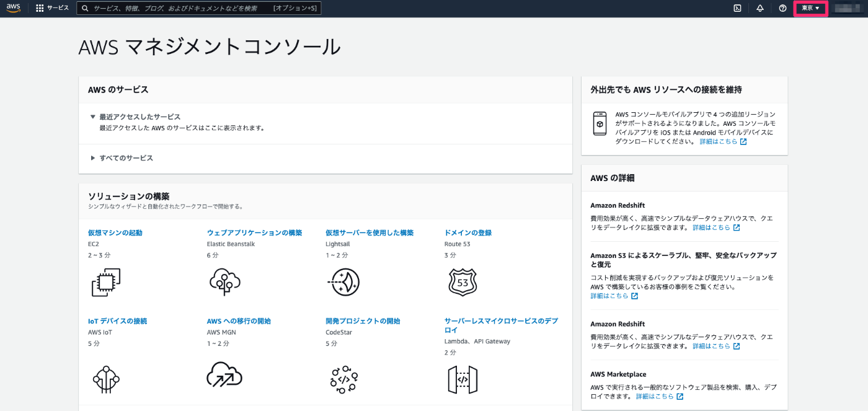Click the Route 53 shield icon

[x=462, y=282]
